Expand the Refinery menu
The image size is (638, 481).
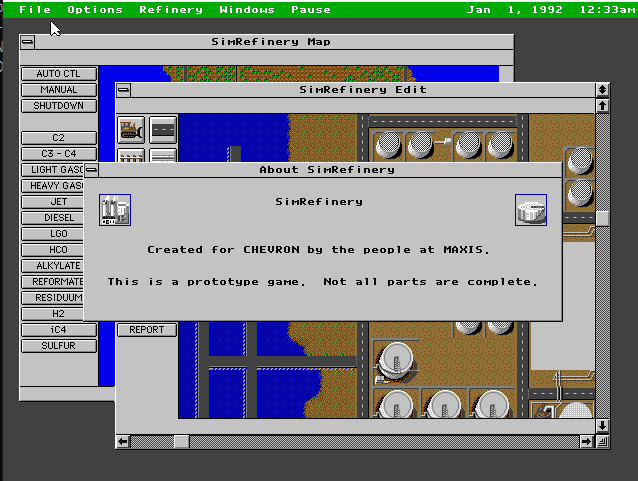coord(171,10)
